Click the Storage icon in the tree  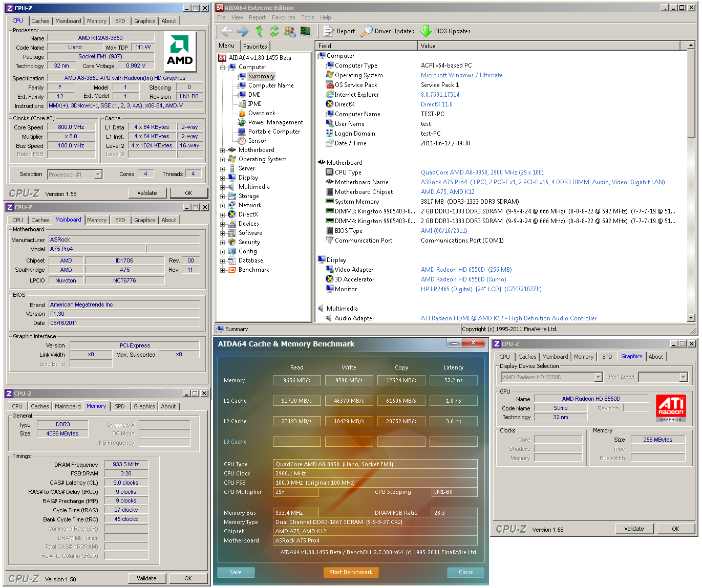click(x=232, y=196)
